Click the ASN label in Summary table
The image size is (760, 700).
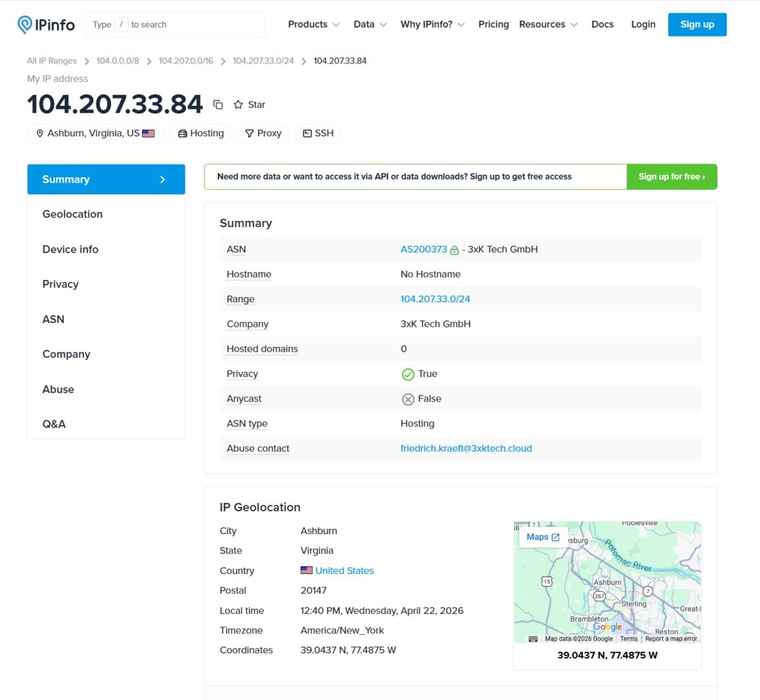tap(236, 250)
